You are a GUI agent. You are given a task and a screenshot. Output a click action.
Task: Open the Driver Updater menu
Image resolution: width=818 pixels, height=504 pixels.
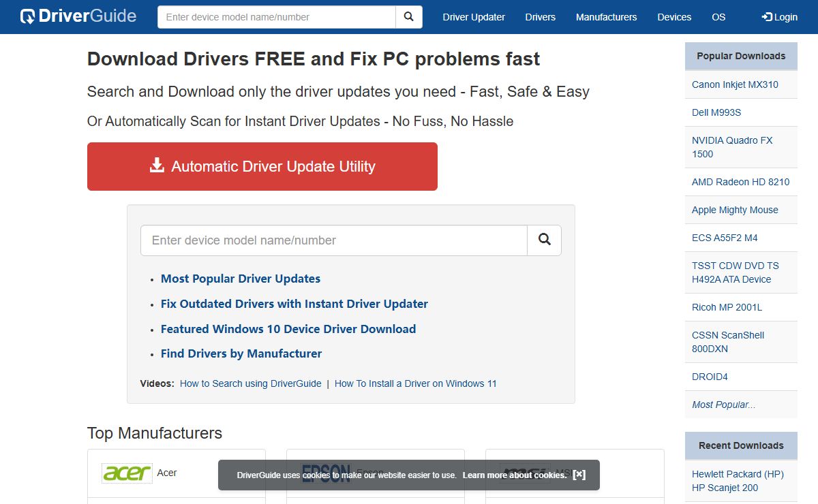coord(474,17)
